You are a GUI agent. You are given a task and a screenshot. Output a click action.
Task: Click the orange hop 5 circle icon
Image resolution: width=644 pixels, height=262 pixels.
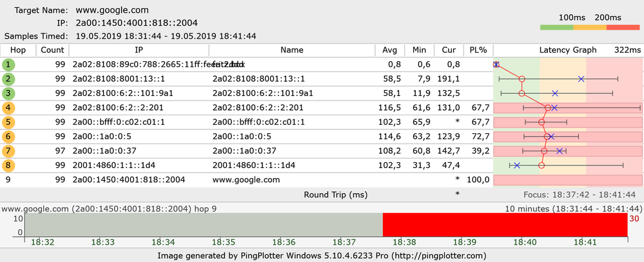click(x=7, y=122)
